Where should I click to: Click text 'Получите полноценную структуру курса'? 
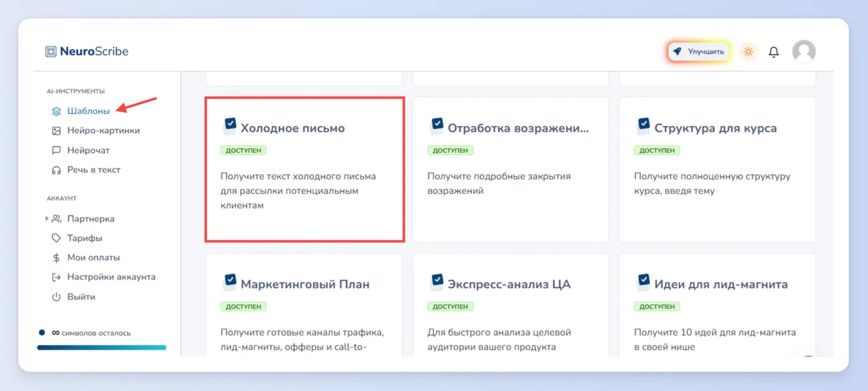pyautogui.click(x=712, y=183)
